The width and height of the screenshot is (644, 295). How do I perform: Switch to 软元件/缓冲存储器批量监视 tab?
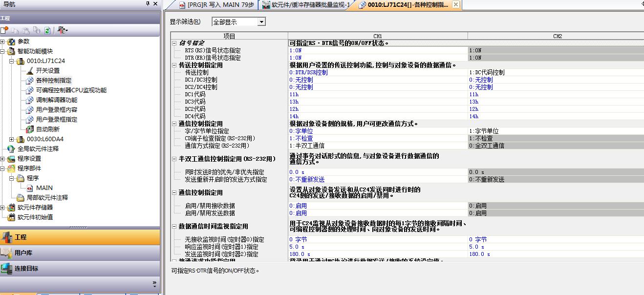(x=306, y=5)
